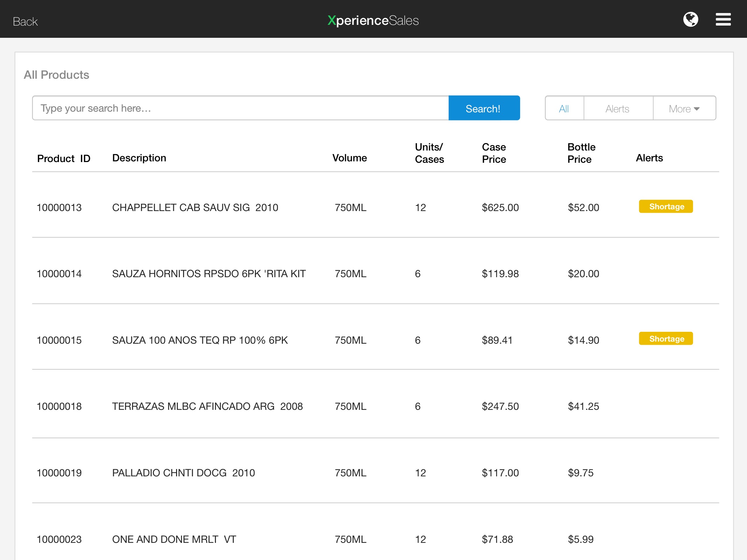Screen dimensions: 747x560
Task: Open the hamburger menu icon
Action: tap(723, 19)
